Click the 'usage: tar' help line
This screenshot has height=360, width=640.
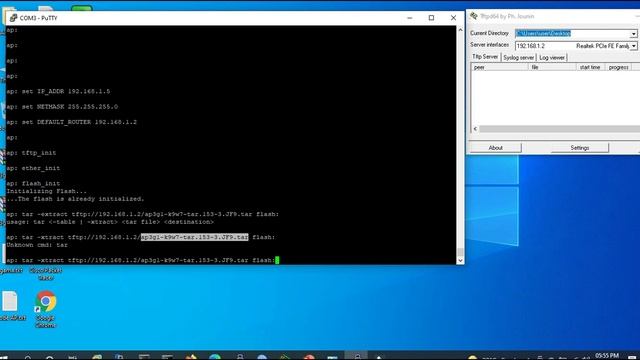pos(110,222)
